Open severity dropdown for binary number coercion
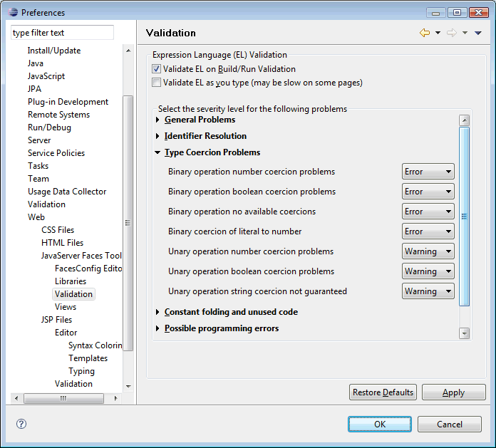The width and height of the screenshot is (496, 448). pos(428,172)
